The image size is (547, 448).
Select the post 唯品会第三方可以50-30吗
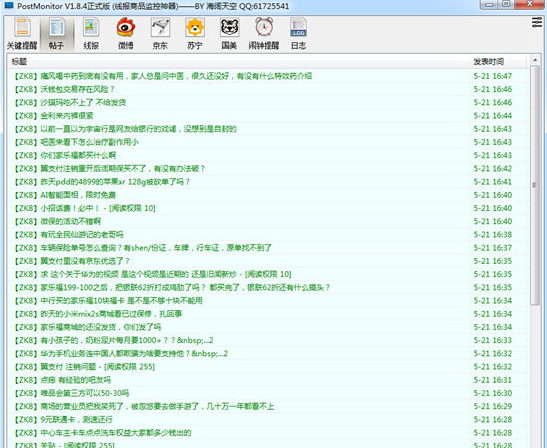click(x=71, y=393)
